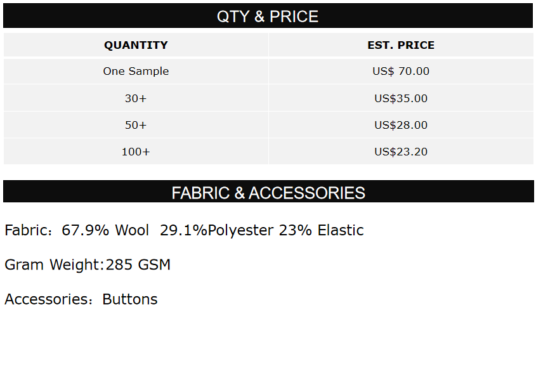This screenshot has height=392, width=536.
Task: Select the US$35.00 price cell
Action: [401, 99]
